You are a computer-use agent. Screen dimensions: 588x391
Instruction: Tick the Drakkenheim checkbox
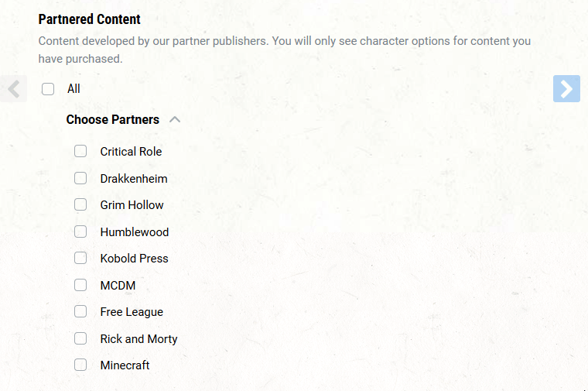point(80,178)
